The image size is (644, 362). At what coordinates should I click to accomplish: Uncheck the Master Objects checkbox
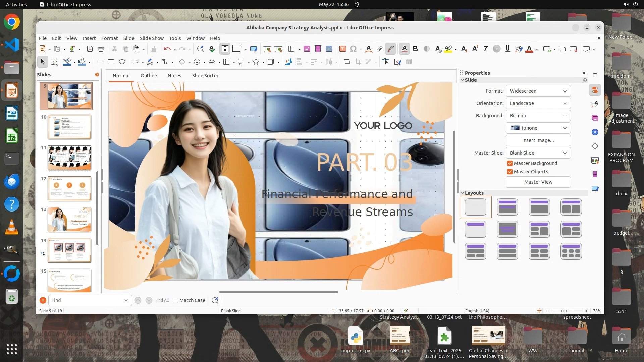point(510,172)
